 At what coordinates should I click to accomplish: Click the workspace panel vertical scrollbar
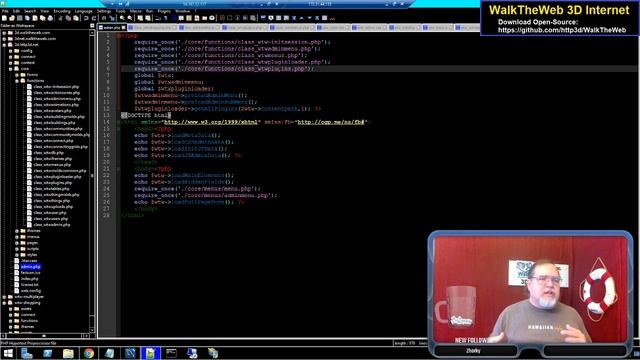click(92, 180)
